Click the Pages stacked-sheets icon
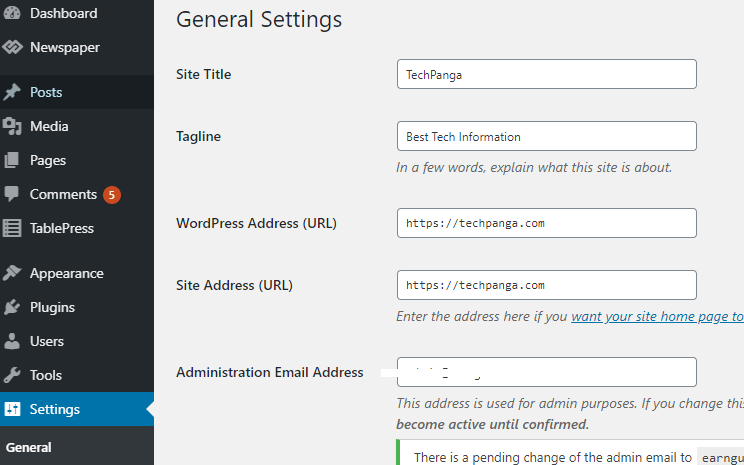Image resolution: width=744 pixels, height=465 pixels. pos(12,160)
